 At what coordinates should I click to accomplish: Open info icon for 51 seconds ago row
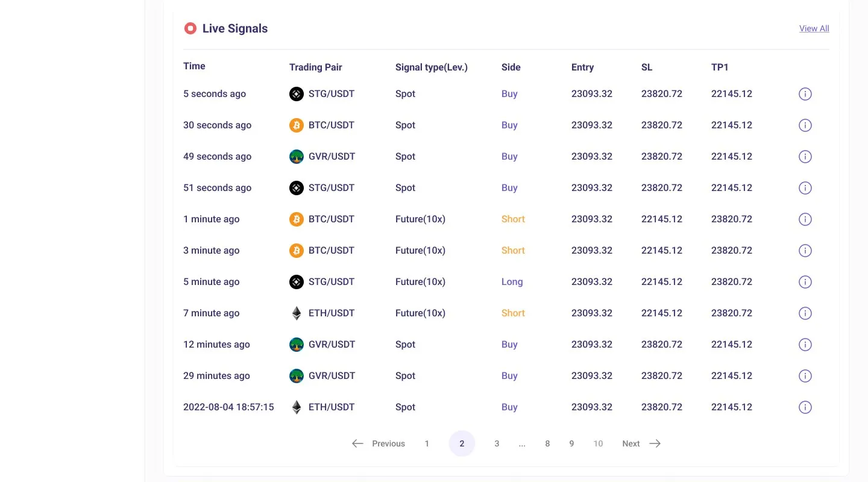tap(805, 188)
